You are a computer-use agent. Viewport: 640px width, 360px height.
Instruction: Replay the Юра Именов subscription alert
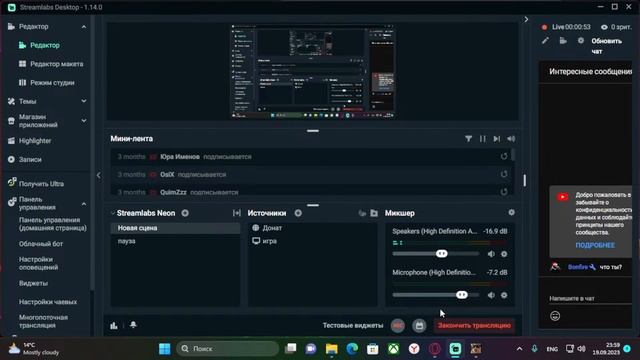click(x=504, y=156)
